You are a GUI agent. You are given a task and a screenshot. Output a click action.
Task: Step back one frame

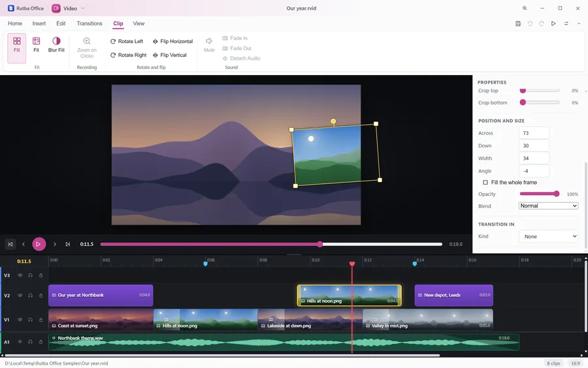24,244
